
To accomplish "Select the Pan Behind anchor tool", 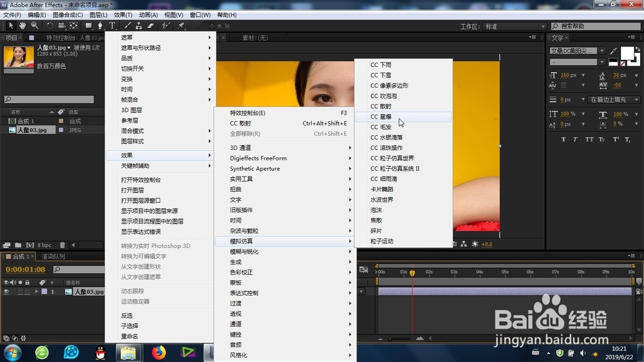I will (73, 26).
